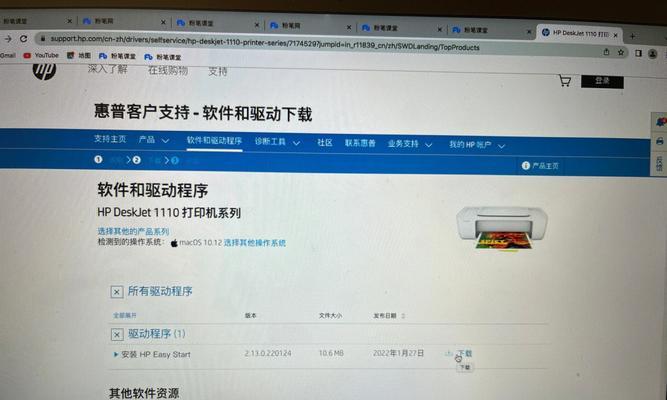Sort by 发布日期 using the sort arrows

coord(403,316)
